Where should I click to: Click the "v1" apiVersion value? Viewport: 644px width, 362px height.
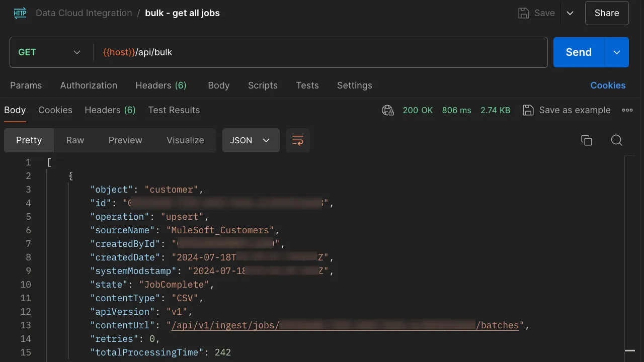pyautogui.click(x=177, y=312)
